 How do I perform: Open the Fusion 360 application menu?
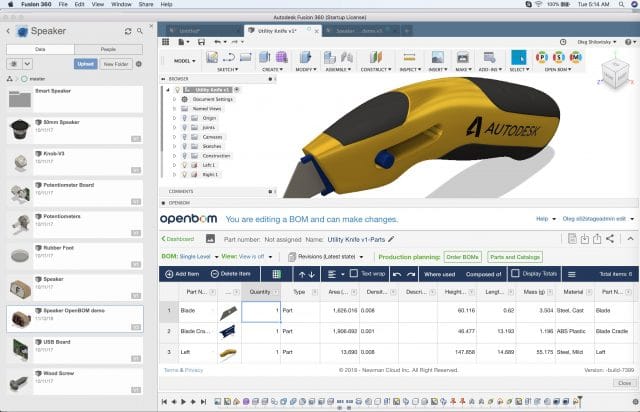(36, 4)
